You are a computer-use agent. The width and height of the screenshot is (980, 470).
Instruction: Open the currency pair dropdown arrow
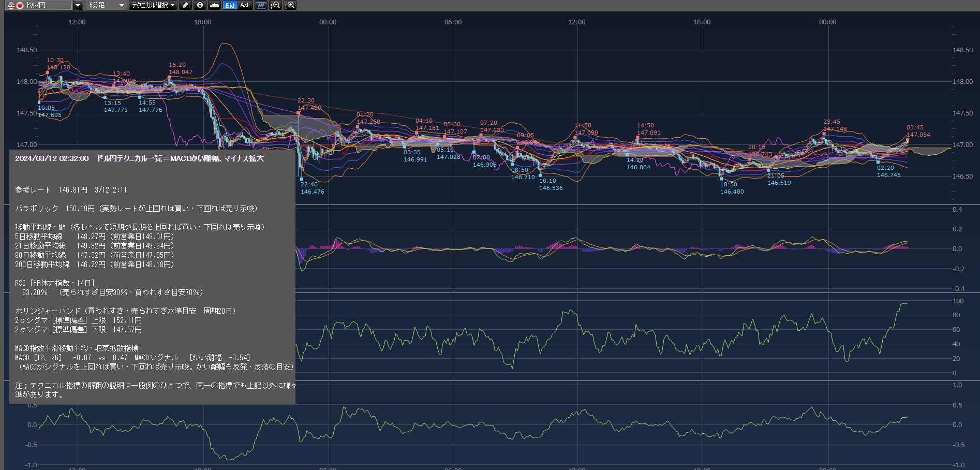(78, 5)
